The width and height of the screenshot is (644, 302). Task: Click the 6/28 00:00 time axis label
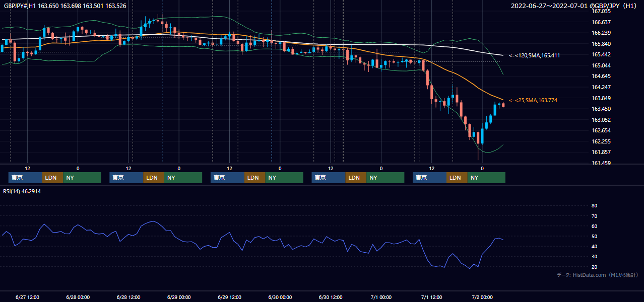[78, 297]
